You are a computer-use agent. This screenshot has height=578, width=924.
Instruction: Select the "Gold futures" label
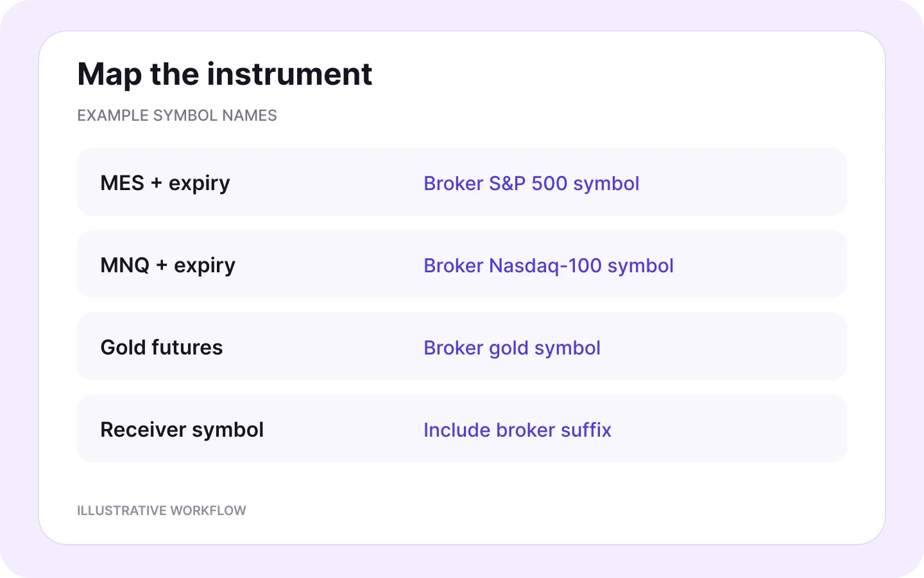pyautogui.click(x=162, y=347)
